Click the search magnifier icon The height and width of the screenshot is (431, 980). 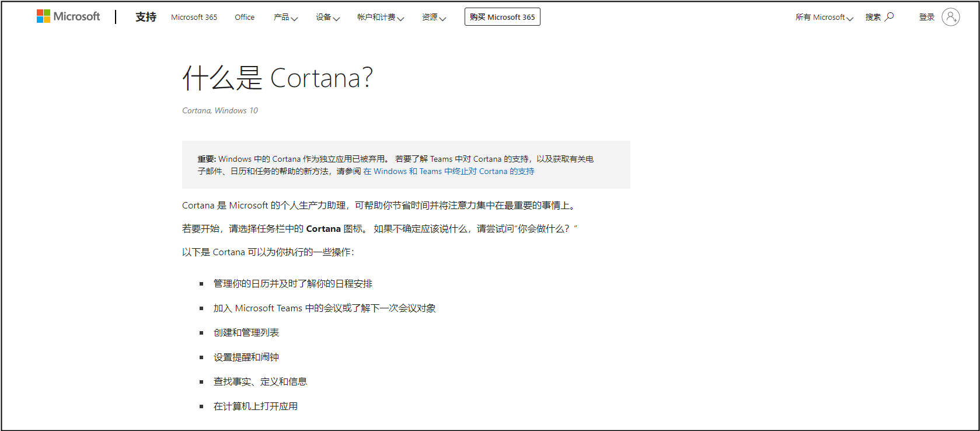890,17
